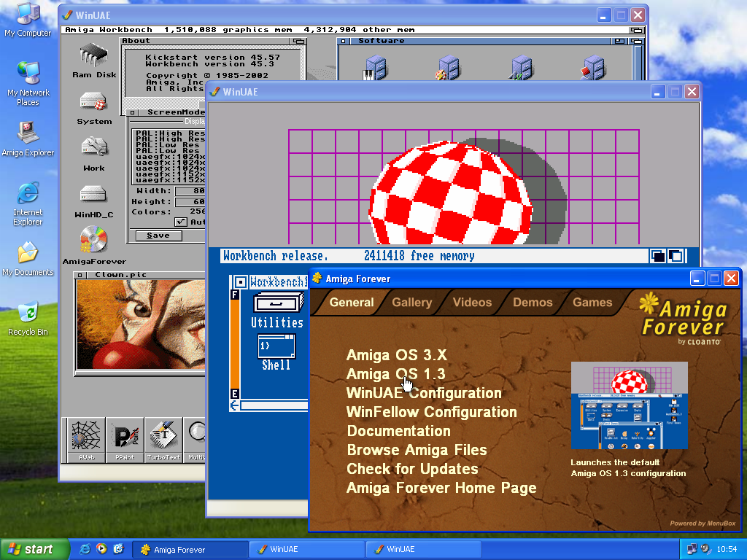Open the Work disk icon

(x=94, y=153)
